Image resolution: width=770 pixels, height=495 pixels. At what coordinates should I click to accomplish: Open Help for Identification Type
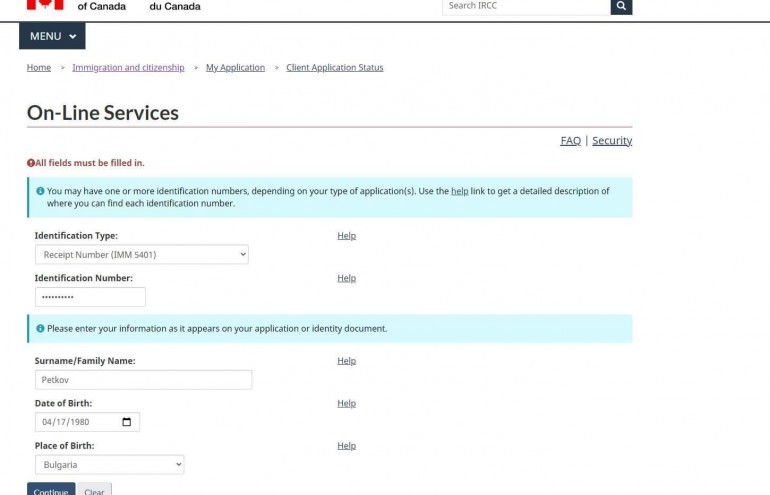click(346, 236)
